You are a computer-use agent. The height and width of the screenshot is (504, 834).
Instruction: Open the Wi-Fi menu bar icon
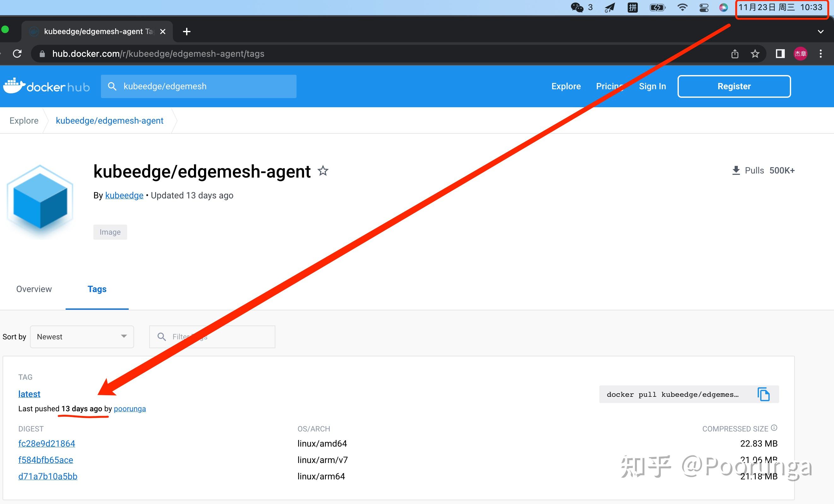(682, 7)
